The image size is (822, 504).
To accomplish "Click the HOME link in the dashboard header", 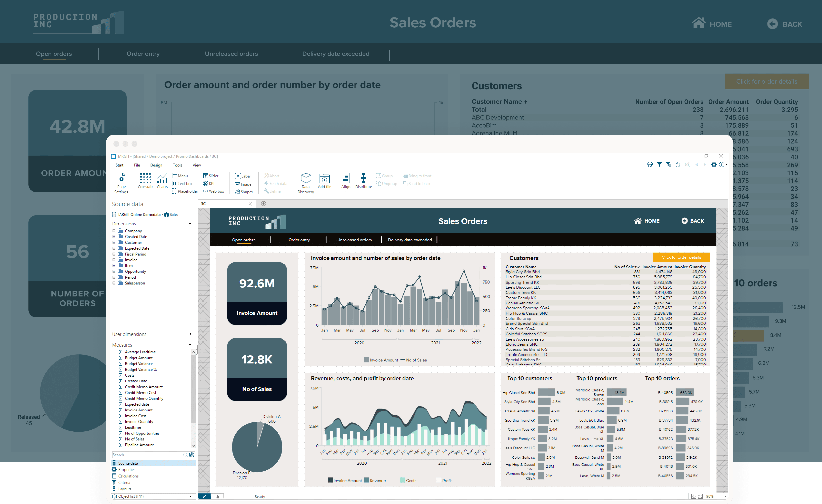I will (x=646, y=221).
